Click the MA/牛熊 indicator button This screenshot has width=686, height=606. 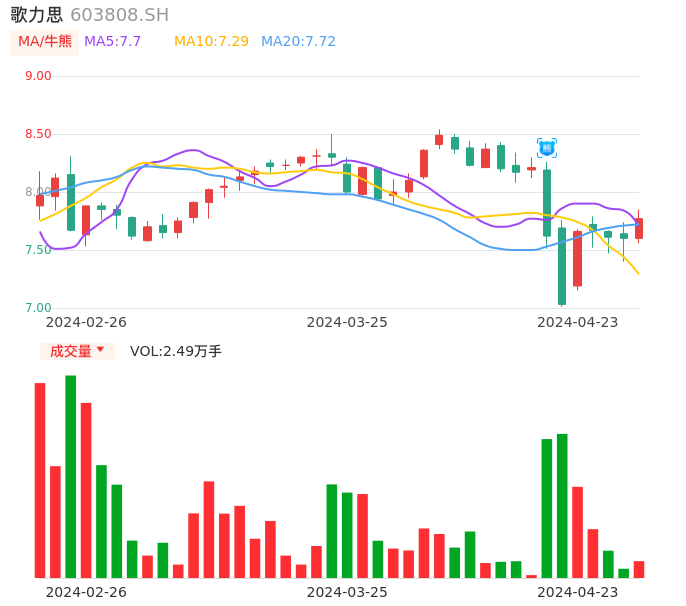pyautogui.click(x=45, y=42)
